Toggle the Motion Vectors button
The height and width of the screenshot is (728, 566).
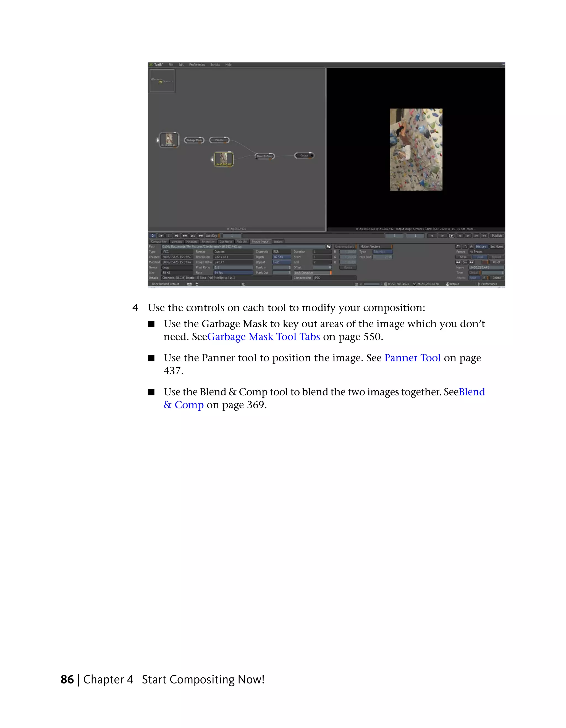[x=376, y=247]
